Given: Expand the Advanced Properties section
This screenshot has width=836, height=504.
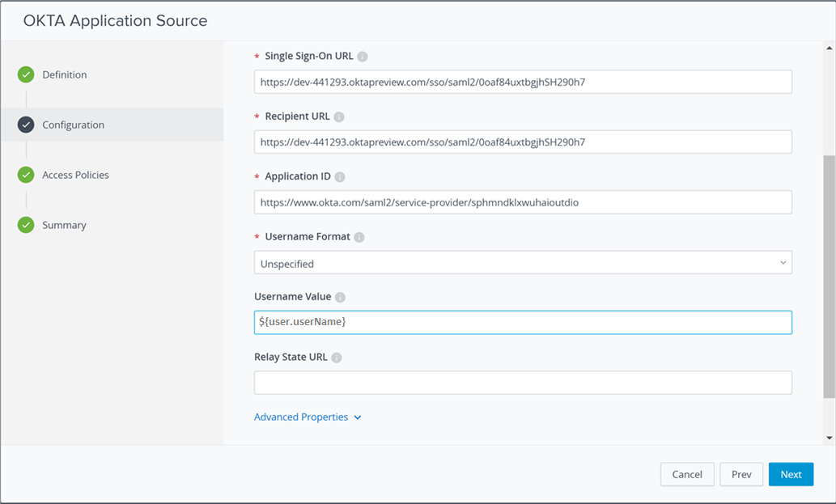Looking at the screenshot, I should pos(308,417).
